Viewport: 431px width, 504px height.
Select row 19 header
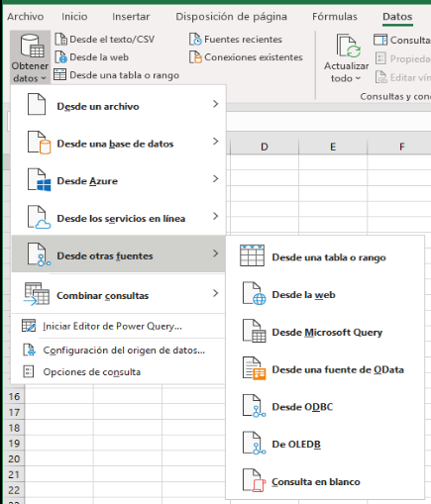coord(14,444)
